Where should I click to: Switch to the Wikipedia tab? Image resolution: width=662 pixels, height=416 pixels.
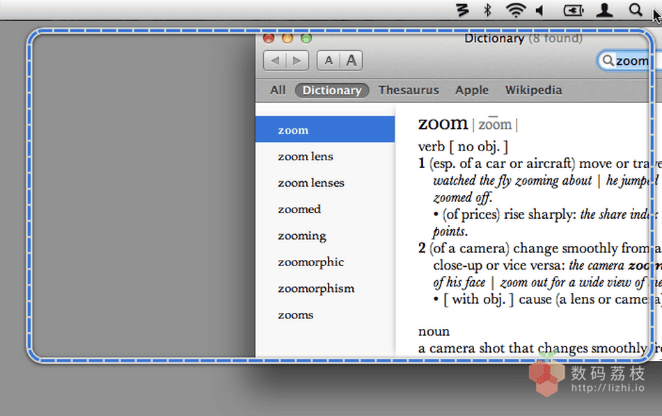click(534, 90)
